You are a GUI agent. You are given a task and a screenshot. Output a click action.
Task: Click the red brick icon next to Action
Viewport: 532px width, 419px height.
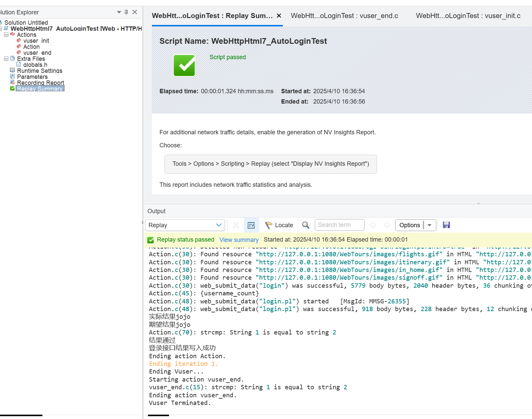point(19,46)
